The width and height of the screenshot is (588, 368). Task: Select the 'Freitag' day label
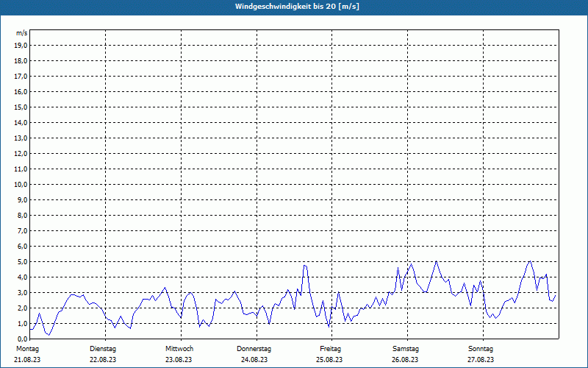(x=330, y=349)
